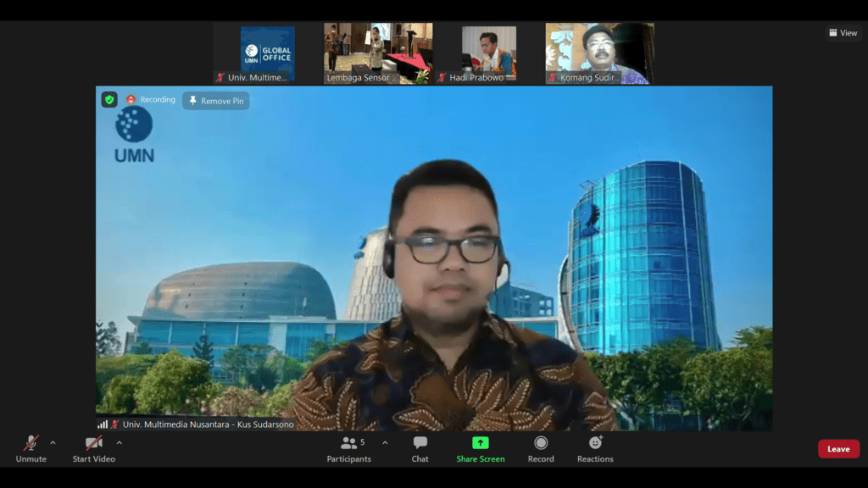Select the Univ. Multimedia Global Office thumbnail
Screen dimensions: 868x488
point(267,53)
